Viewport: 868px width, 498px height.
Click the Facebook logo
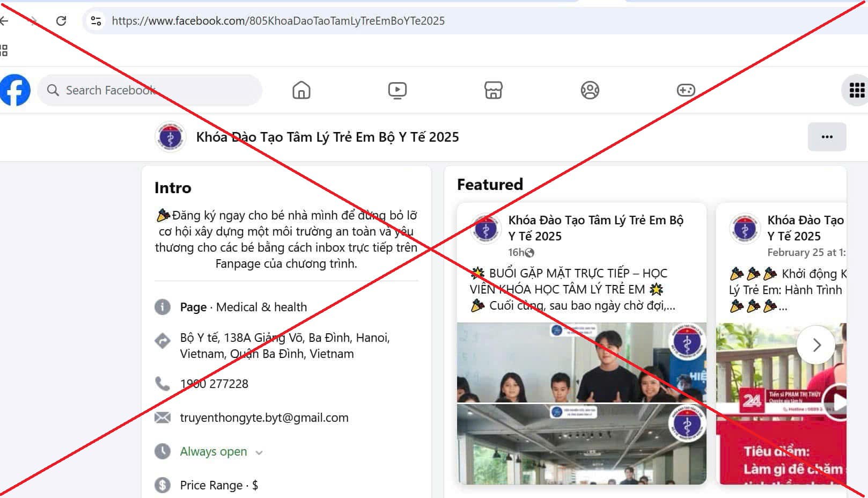[x=15, y=90]
